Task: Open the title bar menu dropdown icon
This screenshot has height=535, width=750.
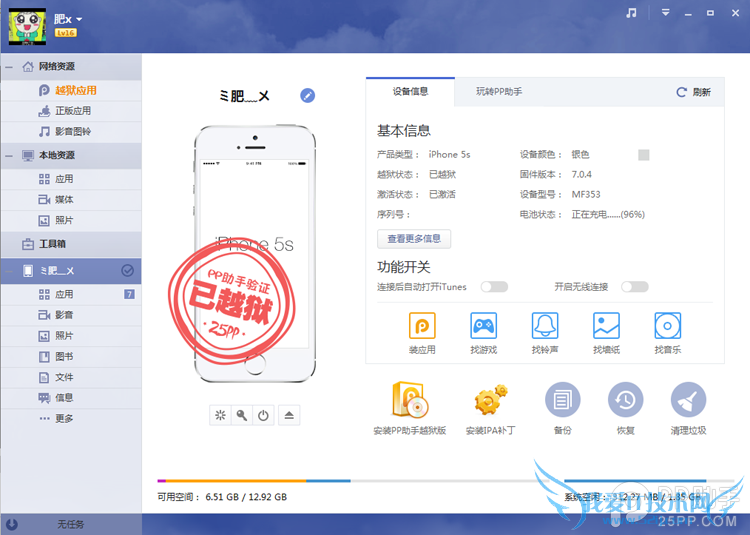Action: pos(665,12)
